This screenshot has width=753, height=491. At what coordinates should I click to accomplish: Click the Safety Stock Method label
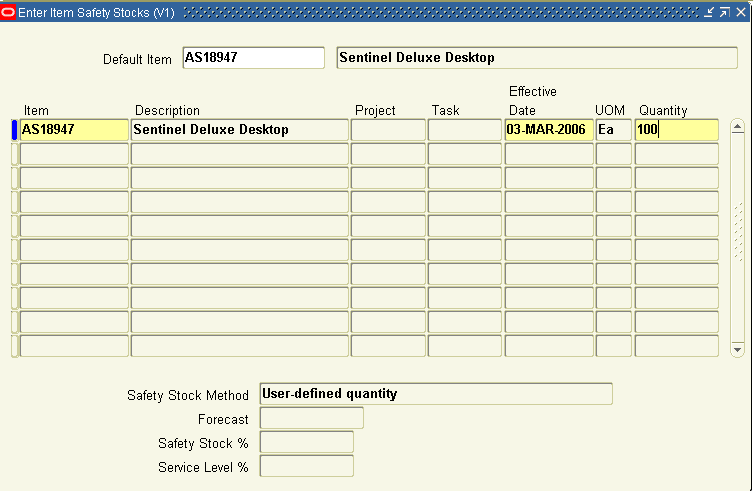pos(188,395)
